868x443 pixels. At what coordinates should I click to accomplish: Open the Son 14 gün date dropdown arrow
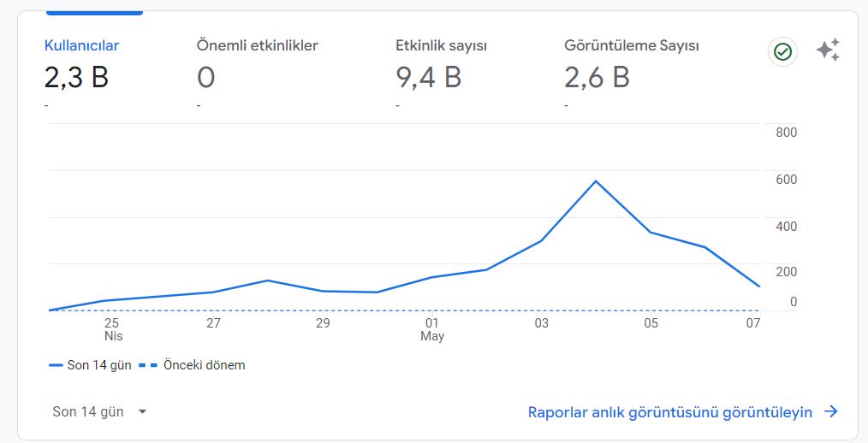(x=142, y=411)
